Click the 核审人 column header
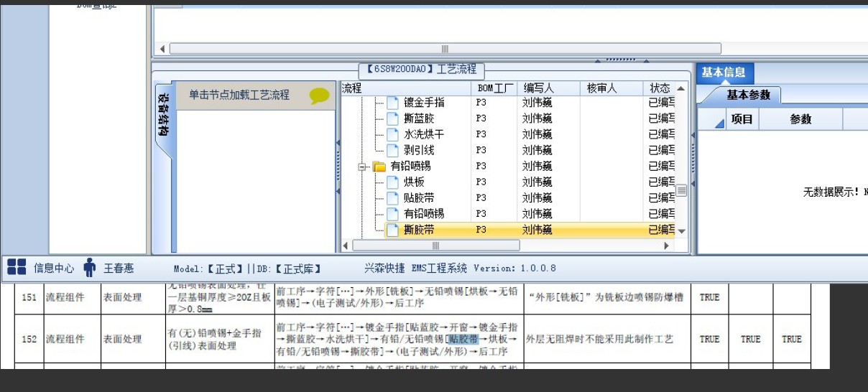This screenshot has height=392, width=868. pos(611,88)
